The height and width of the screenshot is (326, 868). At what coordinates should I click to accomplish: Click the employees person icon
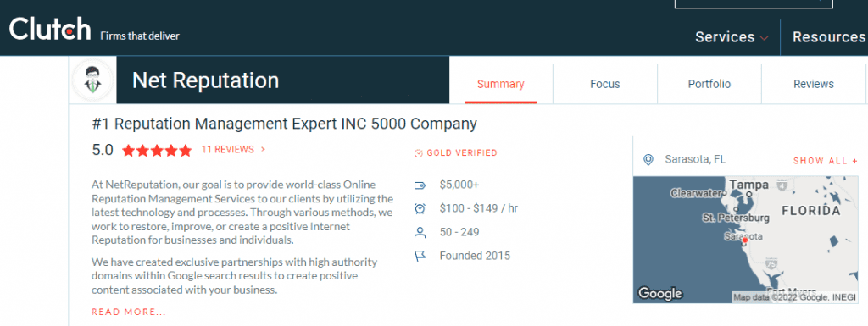420,233
